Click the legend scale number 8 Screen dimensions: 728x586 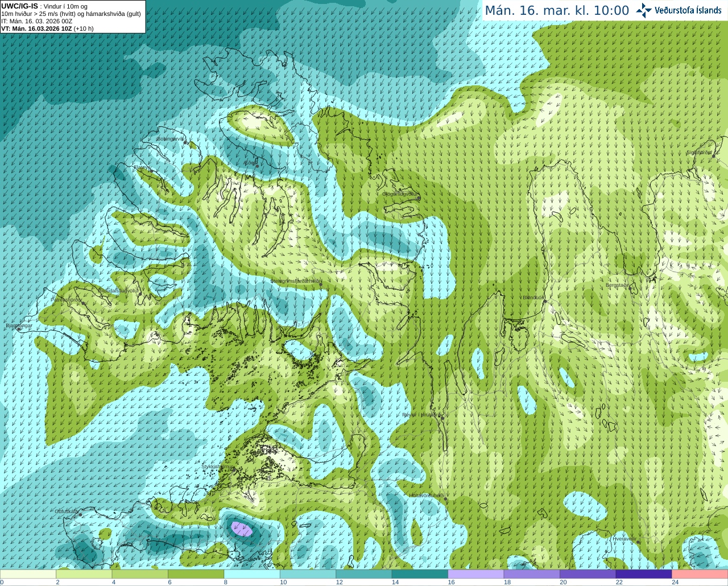coord(226,582)
